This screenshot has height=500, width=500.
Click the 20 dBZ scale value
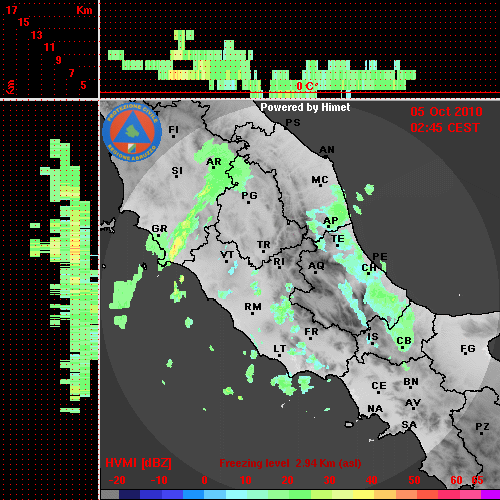point(287,480)
